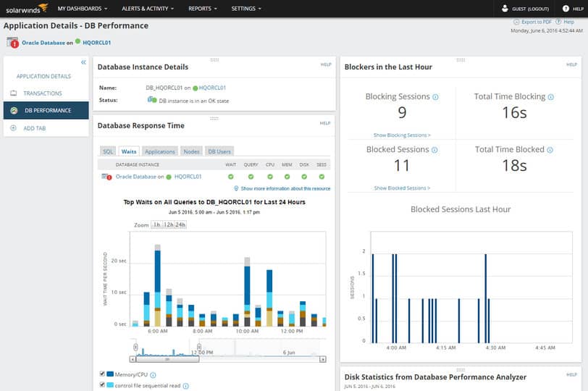Switch to the Applications tab
Screen dimensions: 588x391
160,151
